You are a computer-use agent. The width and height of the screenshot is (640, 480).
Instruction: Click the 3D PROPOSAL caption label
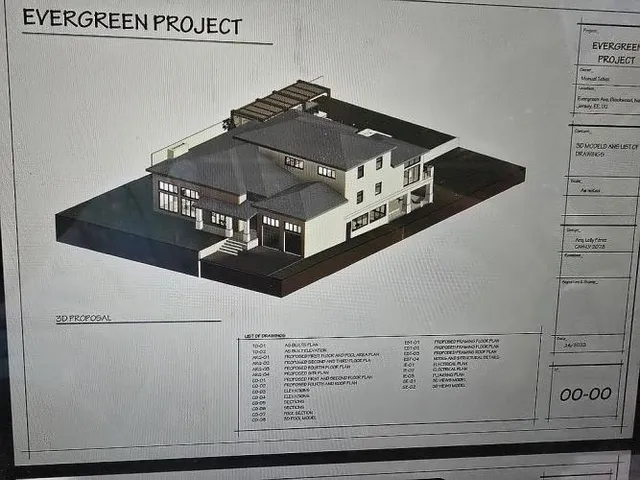coord(84,319)
